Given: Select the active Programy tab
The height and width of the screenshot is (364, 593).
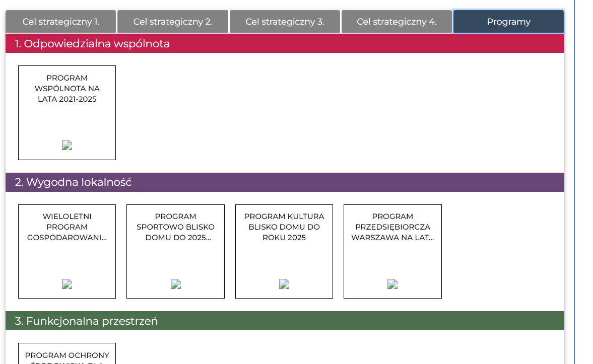Looking at the screenshot, I should (508, 22).
